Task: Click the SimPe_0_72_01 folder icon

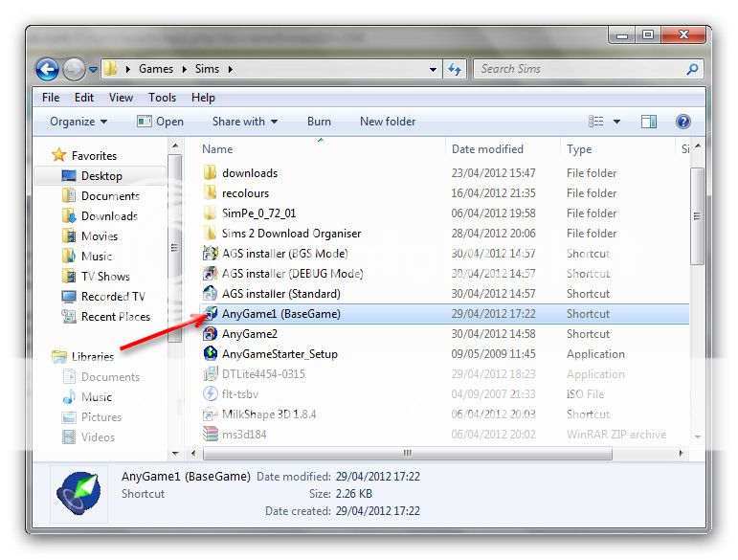Action: [210, 213]
